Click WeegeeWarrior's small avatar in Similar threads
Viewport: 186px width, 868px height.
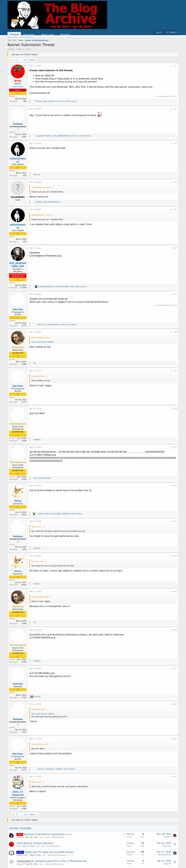175,853
